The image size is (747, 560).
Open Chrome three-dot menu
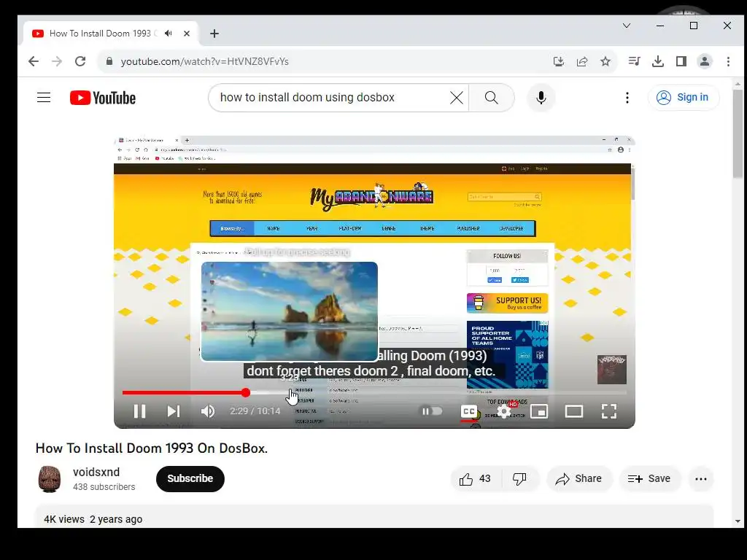point(728,61)
